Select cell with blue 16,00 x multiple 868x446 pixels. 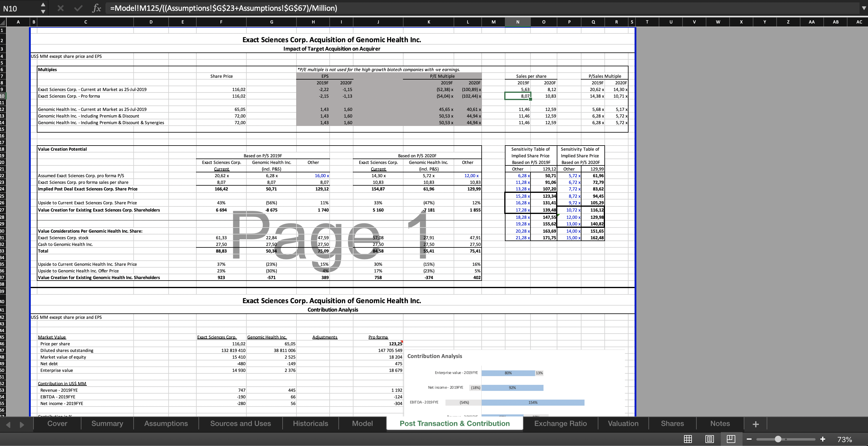tap(313, 176)
